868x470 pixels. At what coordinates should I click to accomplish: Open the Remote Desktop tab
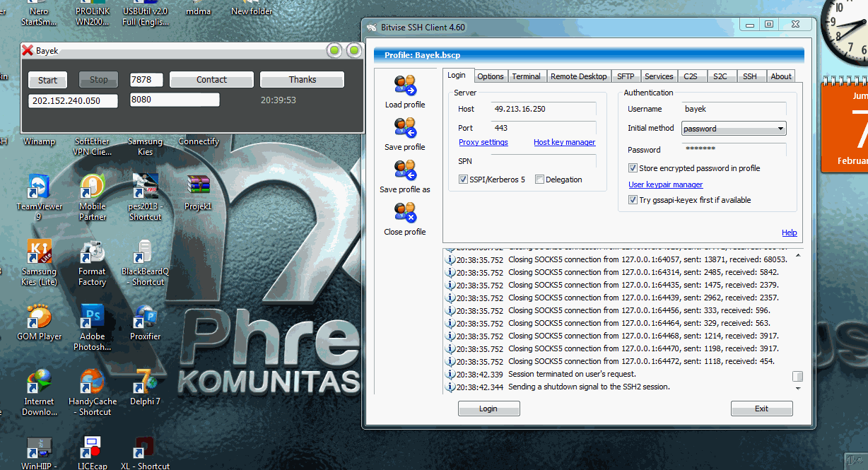point(578,76)
